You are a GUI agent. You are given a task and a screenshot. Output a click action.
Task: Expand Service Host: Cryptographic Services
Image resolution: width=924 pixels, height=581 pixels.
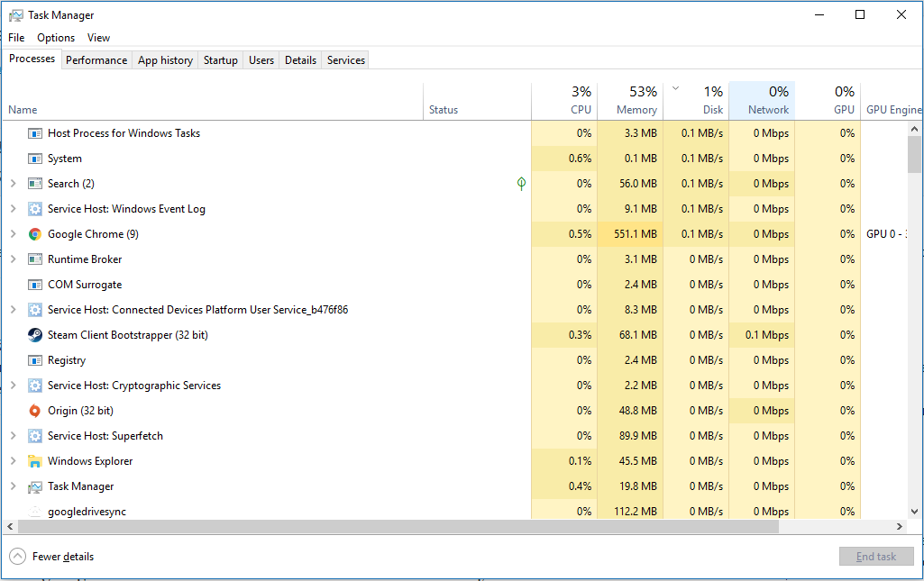pos(13,386)
